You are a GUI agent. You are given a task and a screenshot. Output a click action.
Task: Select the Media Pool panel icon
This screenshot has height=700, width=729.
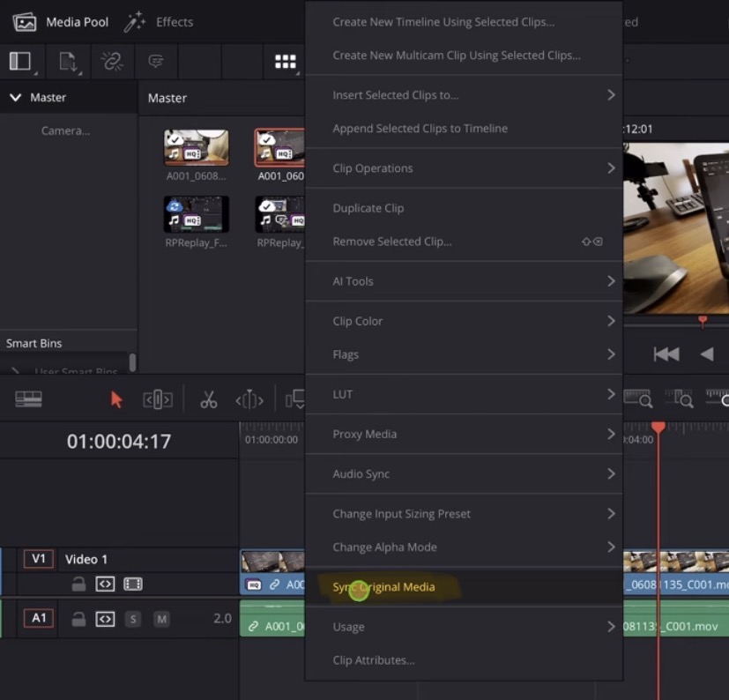pyautogui.click(x=22, y=21)
